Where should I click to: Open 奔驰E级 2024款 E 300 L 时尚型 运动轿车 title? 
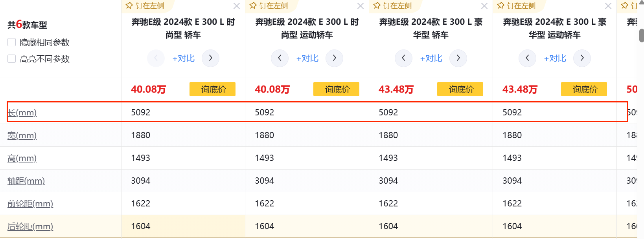pos(307,28)
